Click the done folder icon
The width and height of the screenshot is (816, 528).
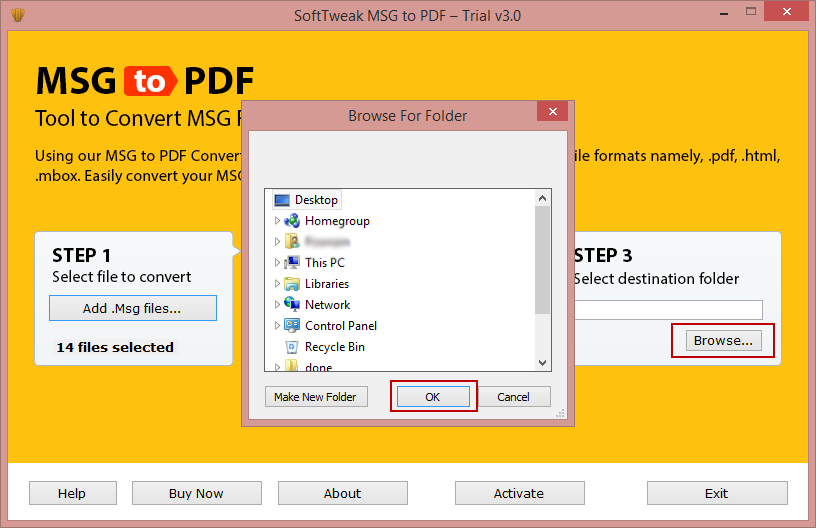point(292,366)
